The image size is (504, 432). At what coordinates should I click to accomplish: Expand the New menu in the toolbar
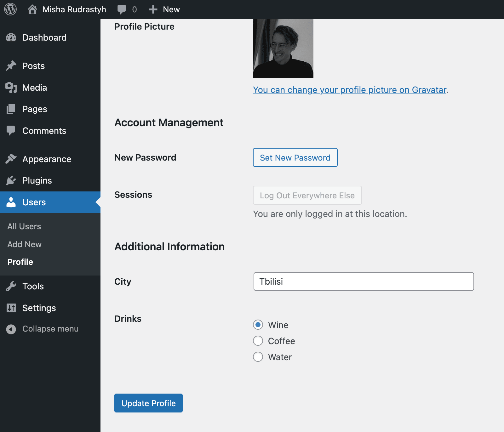[164, 9]
